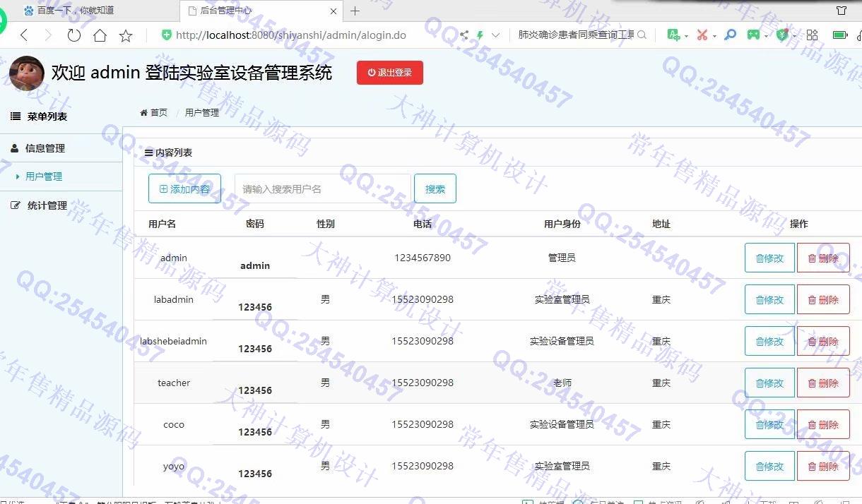Click 修改 for the teacher user row
The image size is (862, 504).
pos(769,383)
